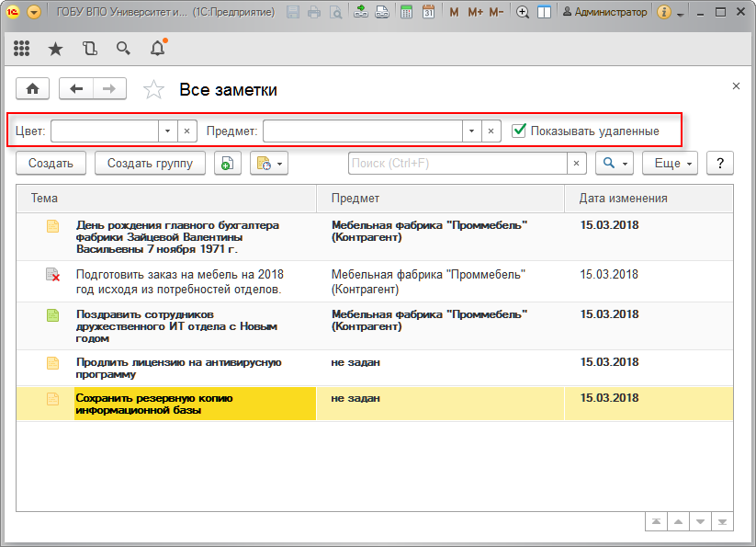Screen dimensions: 756x547
Task: Expand the dropdown arrow beside info icon
Action: click(x=681, y=15)
